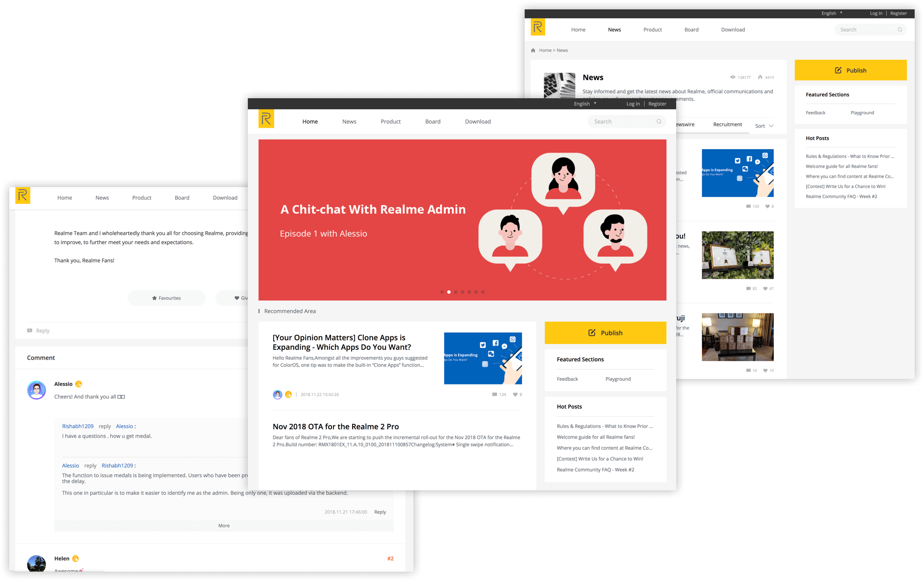Screen dimensions: 924x581
Task: Click the yellow Publish button in the center window
Action: coord(605,333)
